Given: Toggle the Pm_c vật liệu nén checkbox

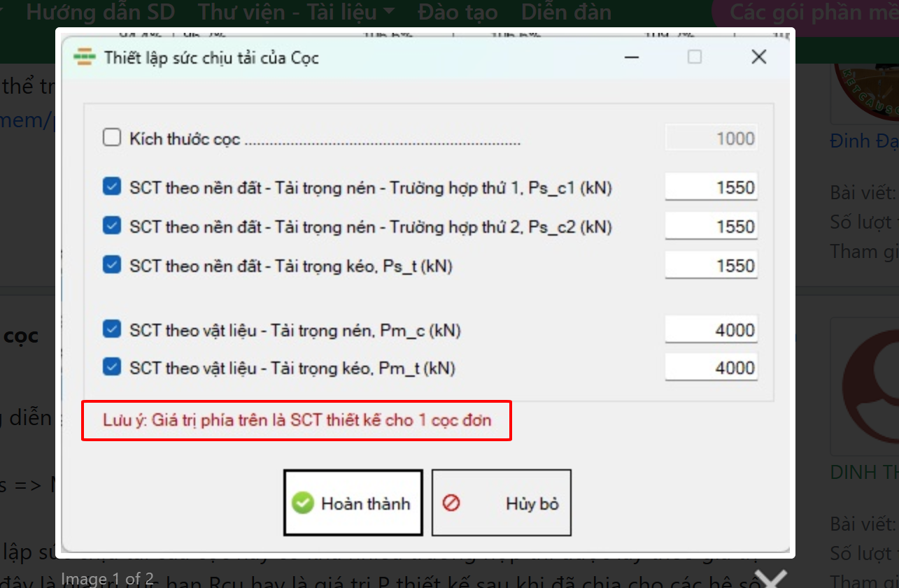Looking at the screenshot, I should (x=112, y=330).
